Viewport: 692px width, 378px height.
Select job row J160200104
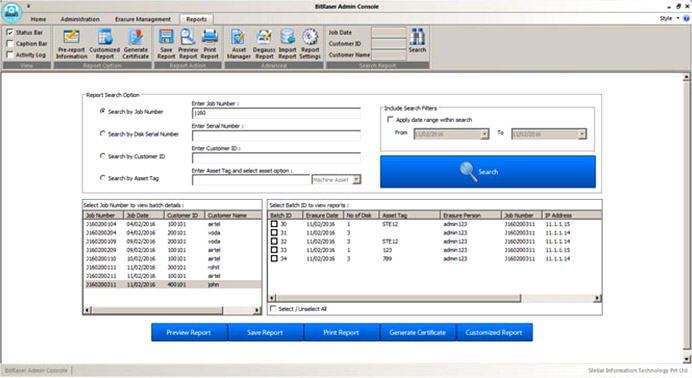pyautogui.click(x=172, y=224)
